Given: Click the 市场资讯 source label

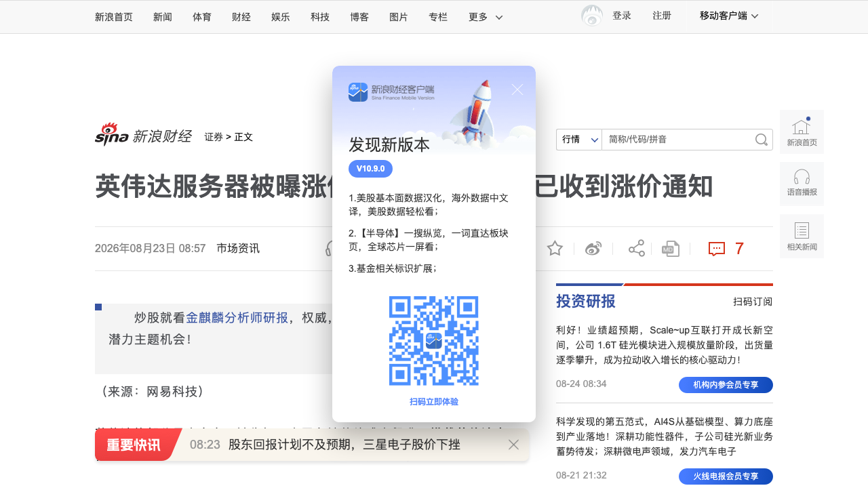Looking at the screenshot, I should click(x=238, y=248).
